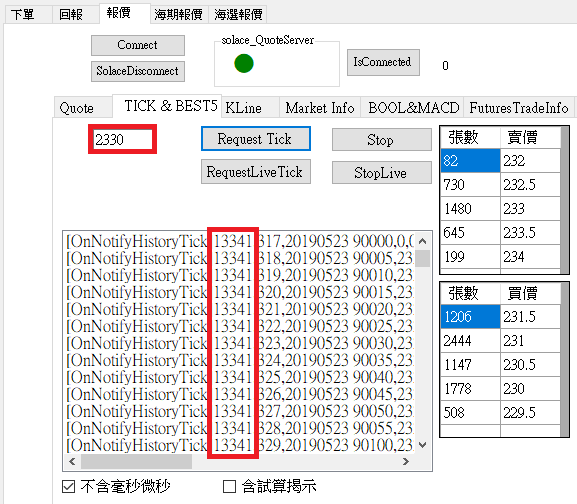Open the Market Info tab
The width and height of the screenshot is (577, 504).
(320, 108)
